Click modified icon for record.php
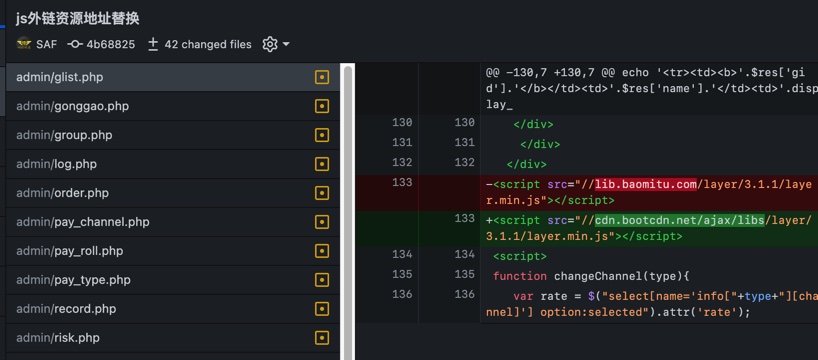 (x=322, y=309)
